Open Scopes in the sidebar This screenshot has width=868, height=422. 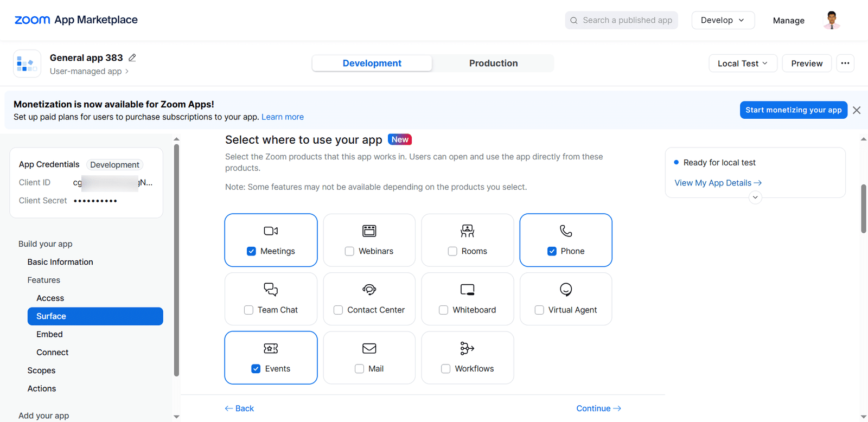[41, 370]
